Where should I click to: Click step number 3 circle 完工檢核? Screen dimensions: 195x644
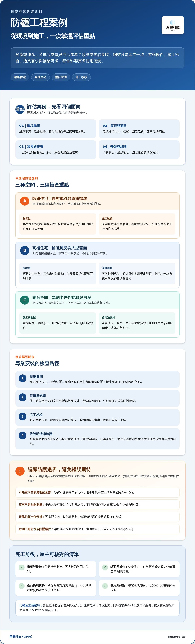pos(22,416)
